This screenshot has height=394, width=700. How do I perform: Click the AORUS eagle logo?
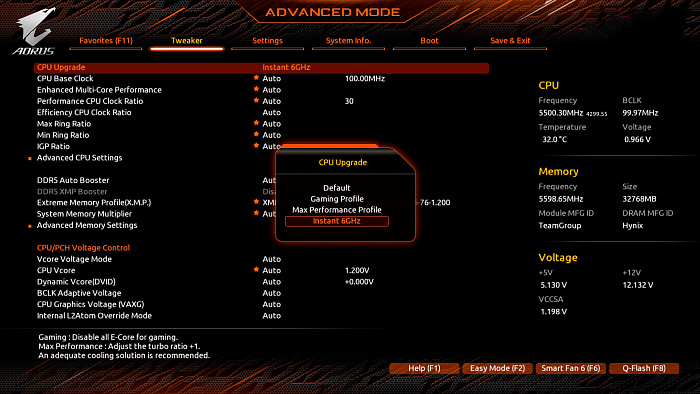(x=35, y=31)
